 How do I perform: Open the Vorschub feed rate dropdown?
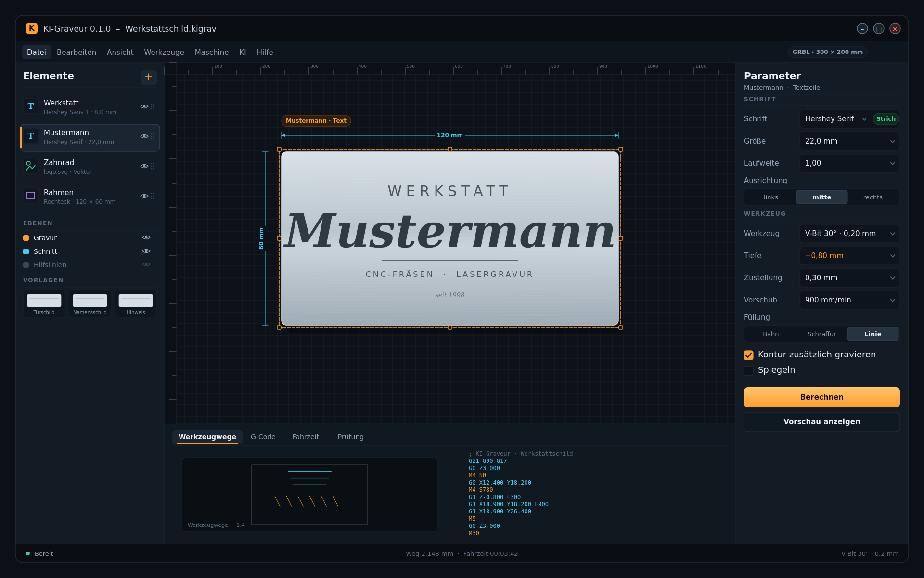coord(849,300)
